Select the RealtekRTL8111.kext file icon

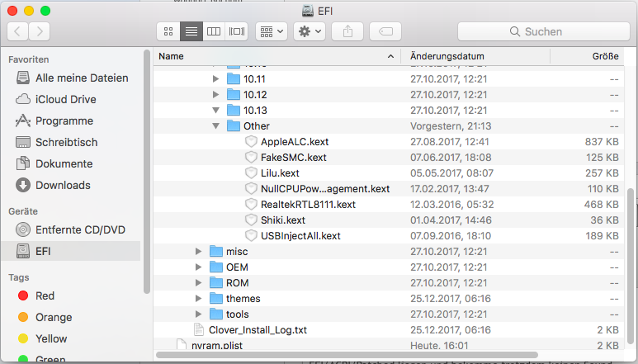pyautogui.click(x=251, y=204)
